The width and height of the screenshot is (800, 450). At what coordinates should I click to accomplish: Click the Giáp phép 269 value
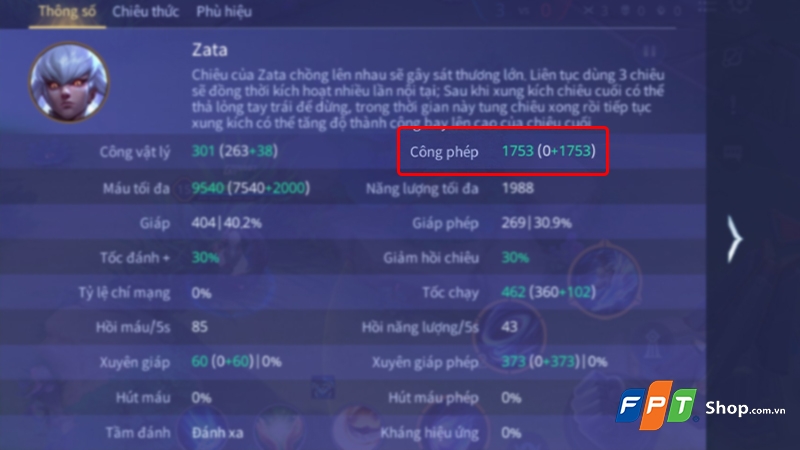click(536, 223)
